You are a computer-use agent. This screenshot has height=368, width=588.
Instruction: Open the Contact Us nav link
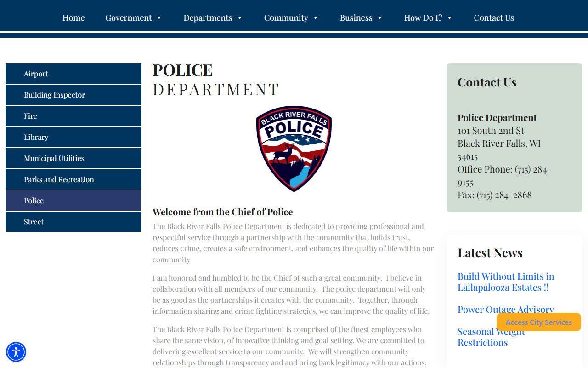(494, 17)
